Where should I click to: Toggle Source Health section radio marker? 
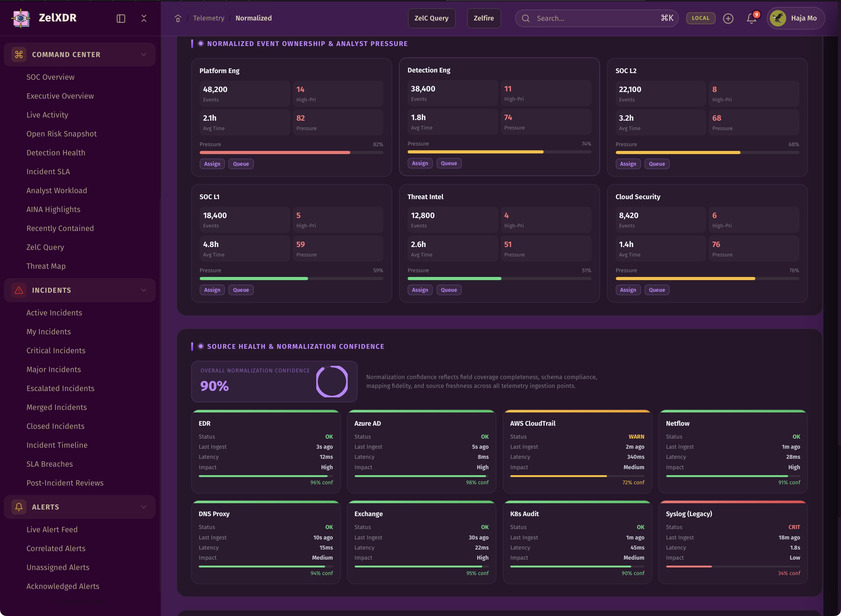201,346
